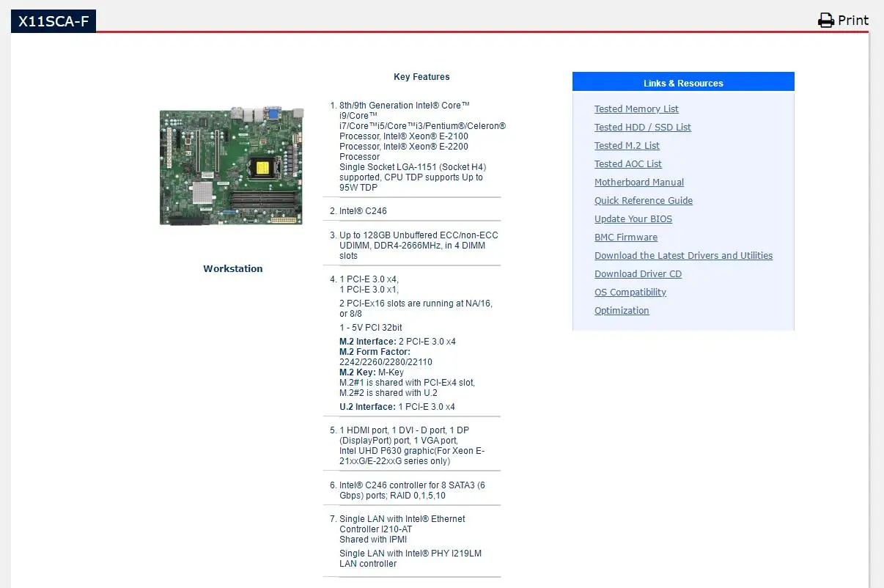This screenshot has width=884, height=588.
Task: Open the X11SCA-F title tab
Action: (54, 21)
